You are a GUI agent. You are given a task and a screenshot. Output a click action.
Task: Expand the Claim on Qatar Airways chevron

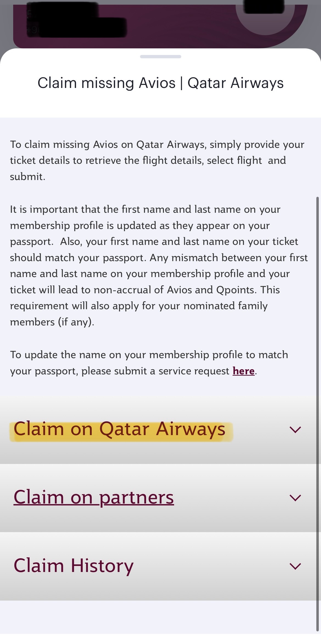pyautogui.click(x=295, y=430)
